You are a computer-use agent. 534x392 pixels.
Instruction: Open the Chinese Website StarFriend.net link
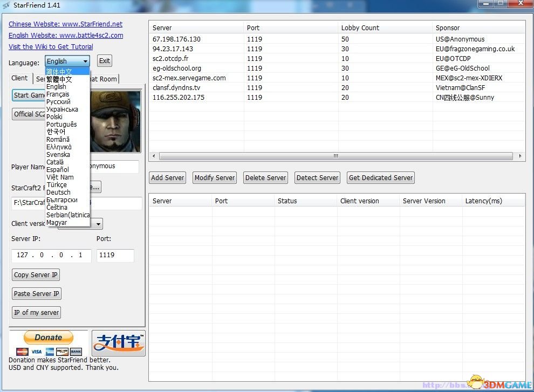[65, 24]
